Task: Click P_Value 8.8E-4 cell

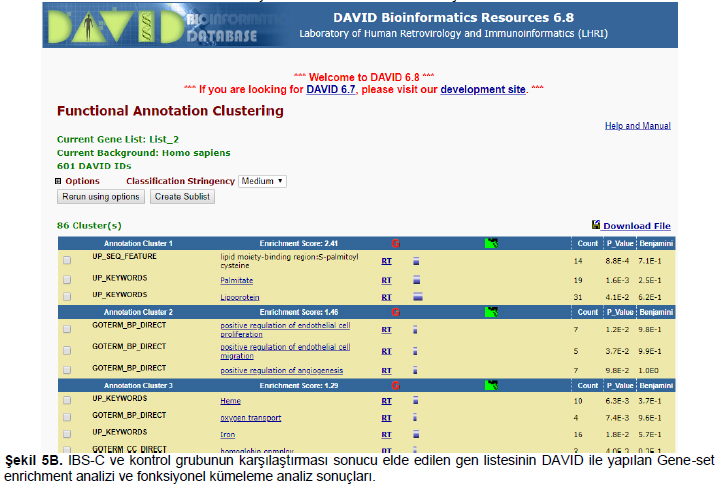Action: tap(617, 261)
